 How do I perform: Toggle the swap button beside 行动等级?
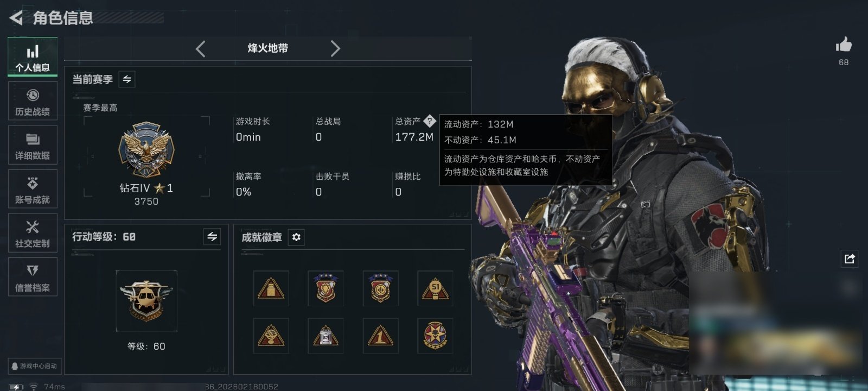[212, 237]
